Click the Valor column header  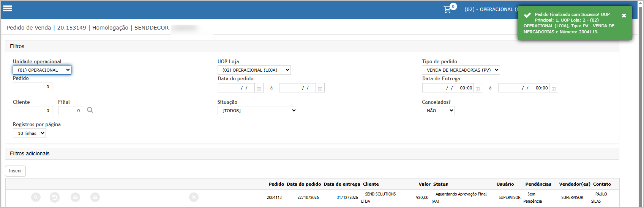coord(425,184)
